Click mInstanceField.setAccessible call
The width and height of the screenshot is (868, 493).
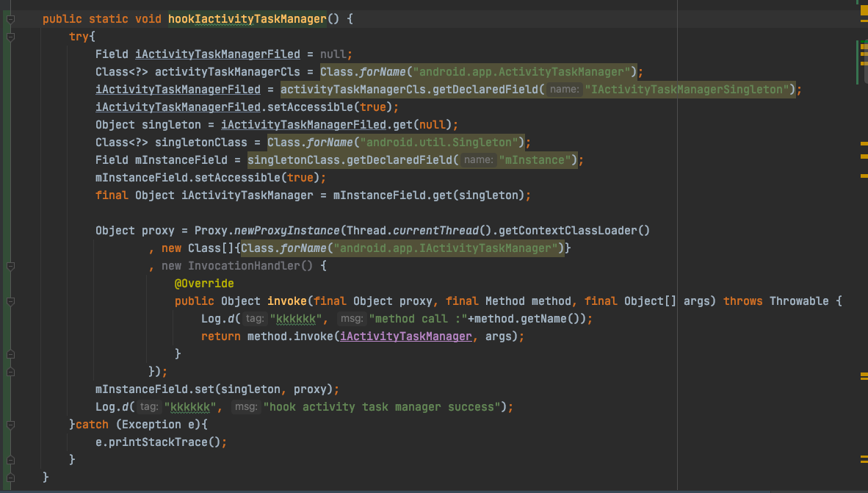[208, 178]
